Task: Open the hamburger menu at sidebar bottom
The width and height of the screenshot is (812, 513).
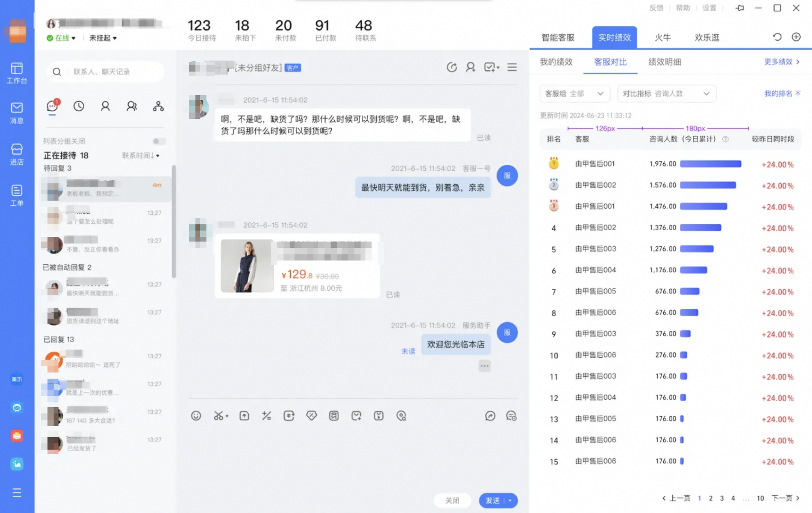Action: 17,493
